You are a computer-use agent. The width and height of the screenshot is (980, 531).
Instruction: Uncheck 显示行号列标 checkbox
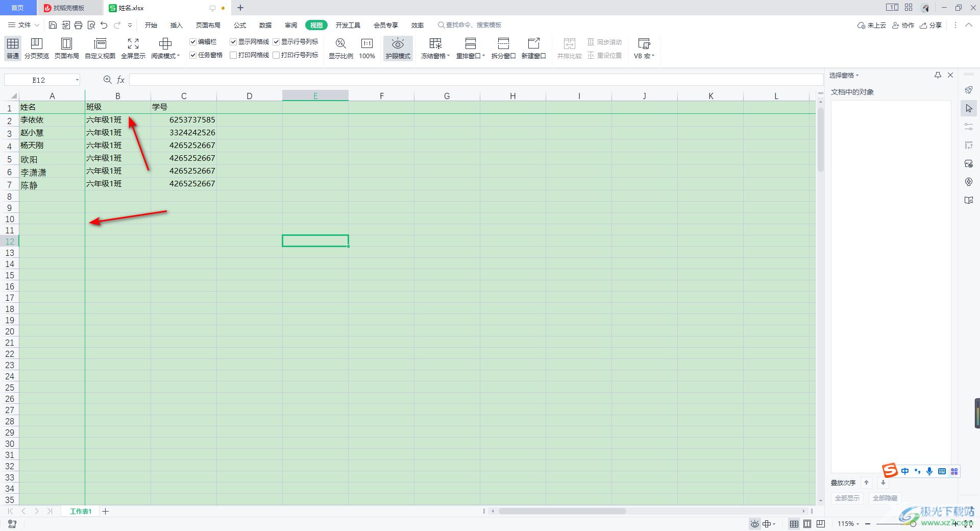pyautogui.click(x=276, y=42)
